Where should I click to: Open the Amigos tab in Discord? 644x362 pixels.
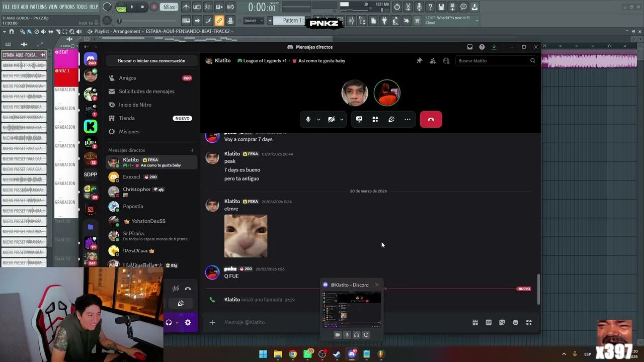pos(151,78)
